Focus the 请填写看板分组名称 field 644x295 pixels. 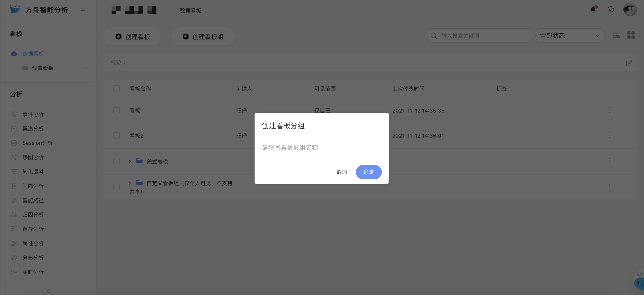click(x=322, y=147)
